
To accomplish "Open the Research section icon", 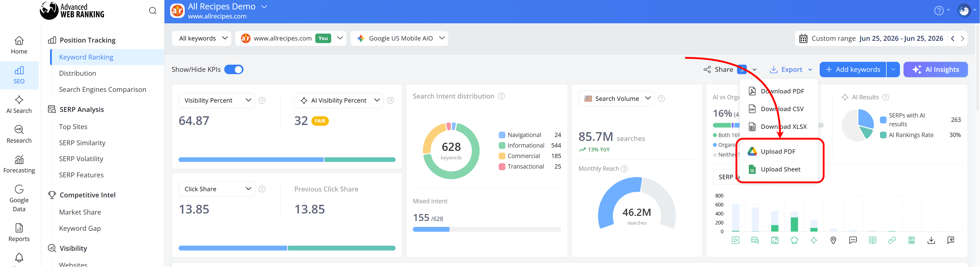I will pyautogui.click(x=19, y=135).
